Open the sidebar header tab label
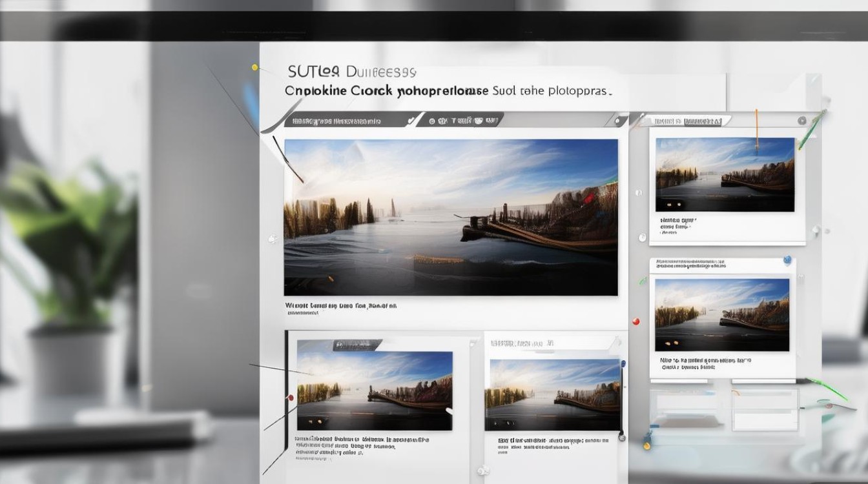The width and height of the screenshot is (868, 484). (688, 121)
